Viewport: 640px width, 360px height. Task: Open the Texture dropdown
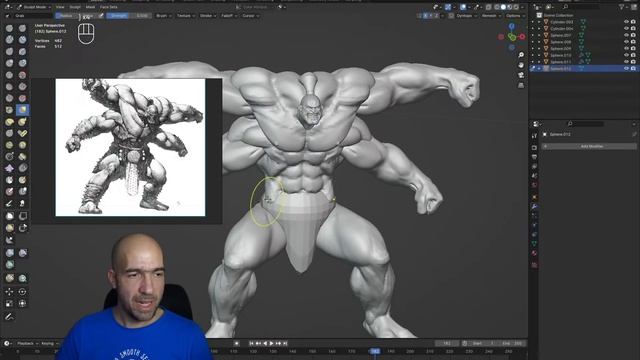tap(185, 16)
